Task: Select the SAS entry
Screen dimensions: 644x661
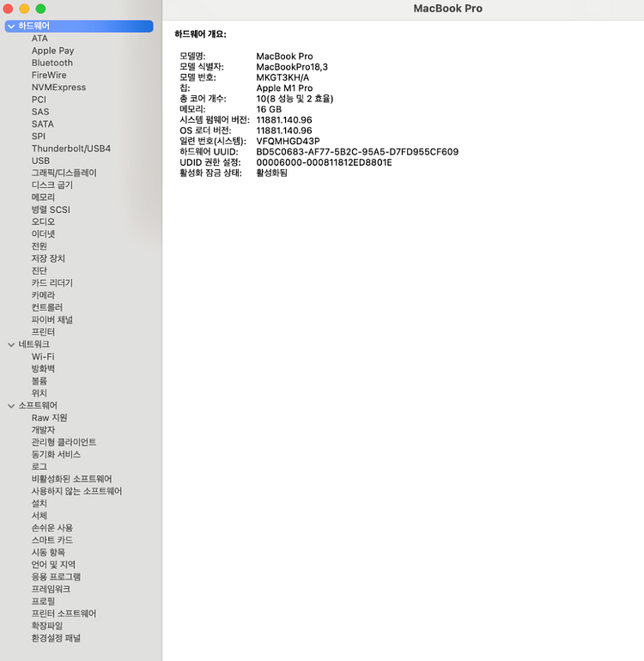Action: [40, 112]
